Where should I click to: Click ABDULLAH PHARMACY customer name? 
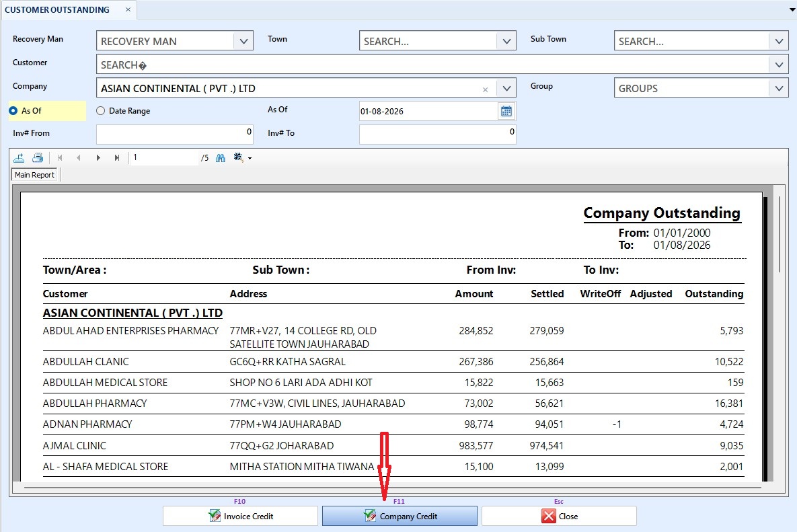(x=95, y=404)
